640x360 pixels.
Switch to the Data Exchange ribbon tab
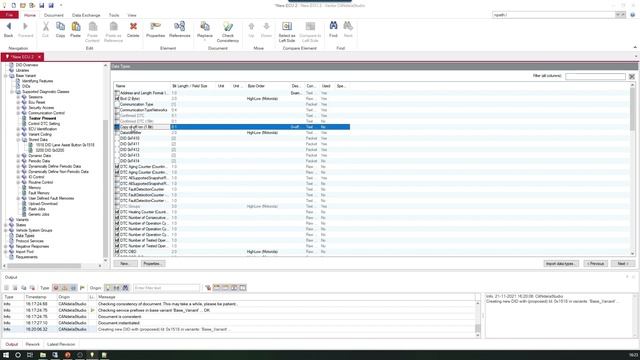click(86, 15)
